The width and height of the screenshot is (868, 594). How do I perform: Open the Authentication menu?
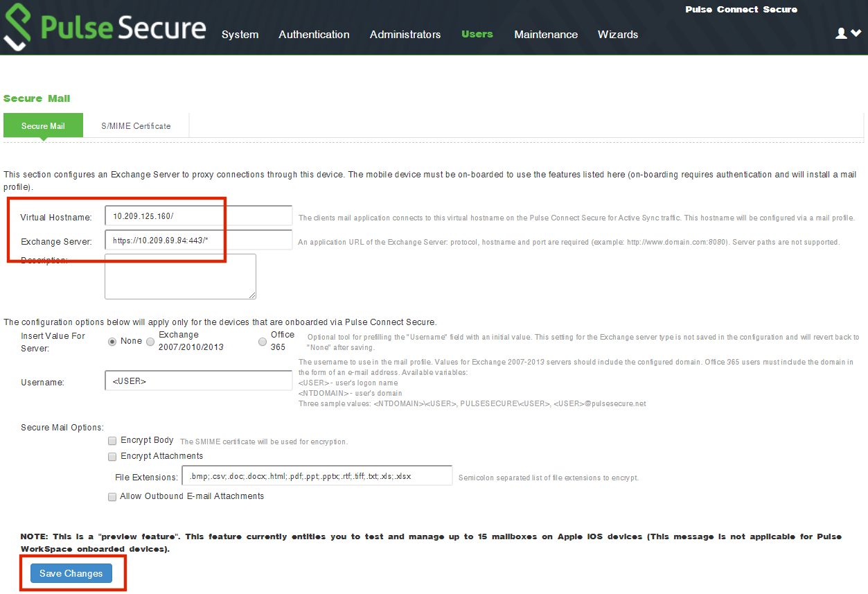pyautogui.click(x=314, y=35)
